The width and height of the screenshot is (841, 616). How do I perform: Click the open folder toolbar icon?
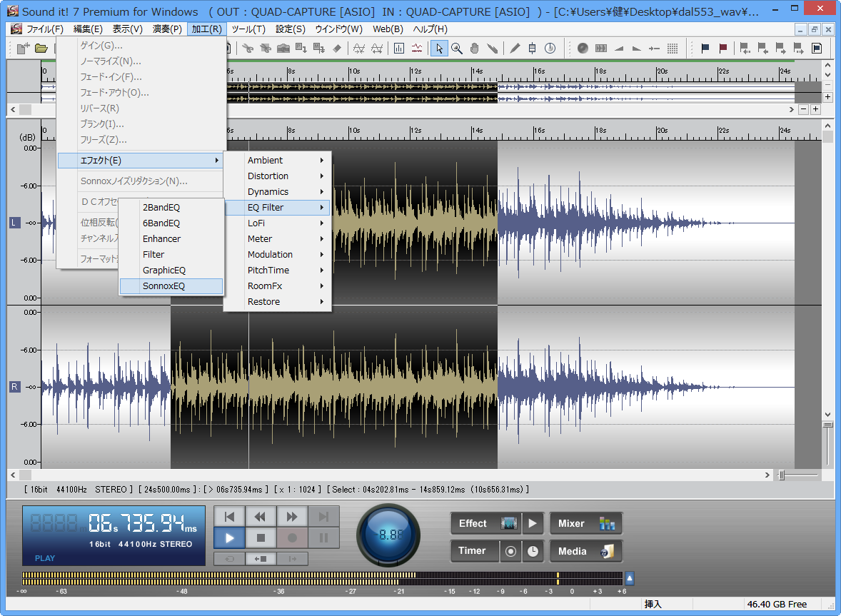[41, 49]
